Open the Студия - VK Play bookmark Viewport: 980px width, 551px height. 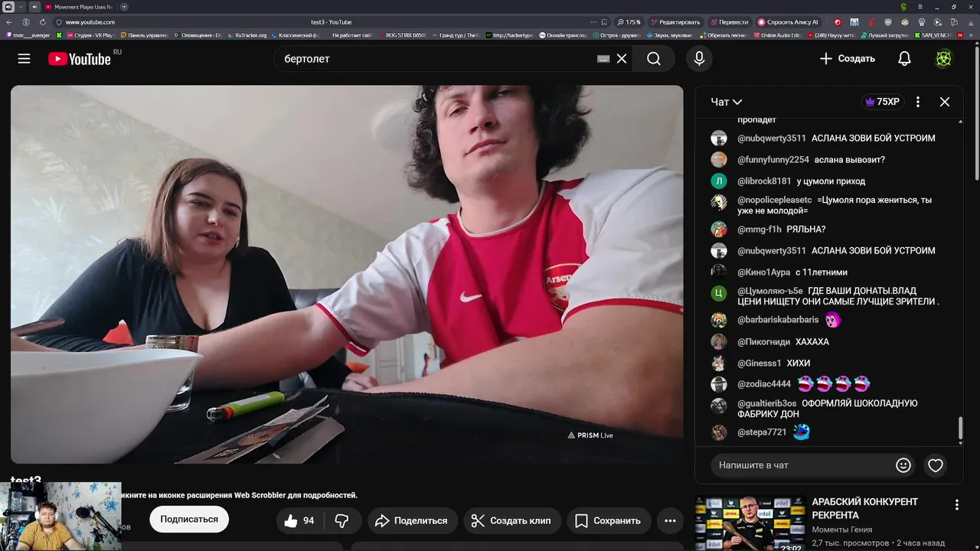tap(90, 35)
